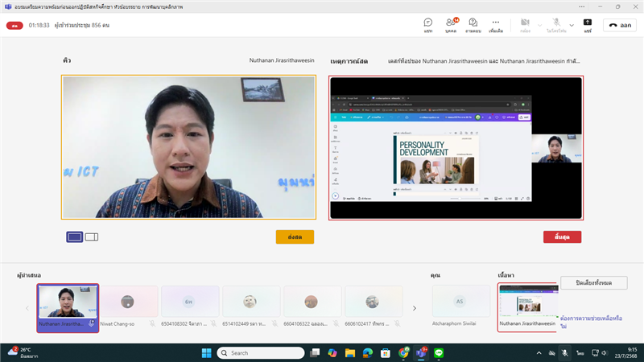Select the side-by-side layout icon

91,237
